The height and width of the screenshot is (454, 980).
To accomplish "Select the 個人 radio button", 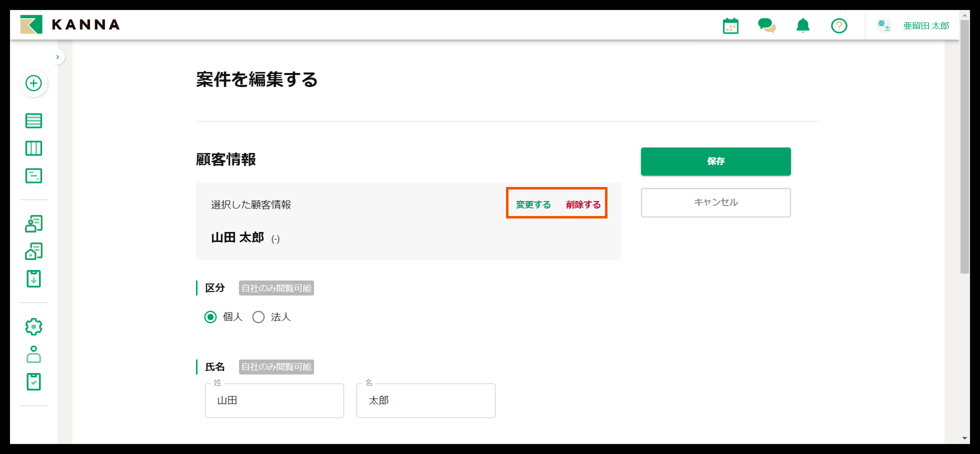I will pyautogui.click(x=210, y=316).
